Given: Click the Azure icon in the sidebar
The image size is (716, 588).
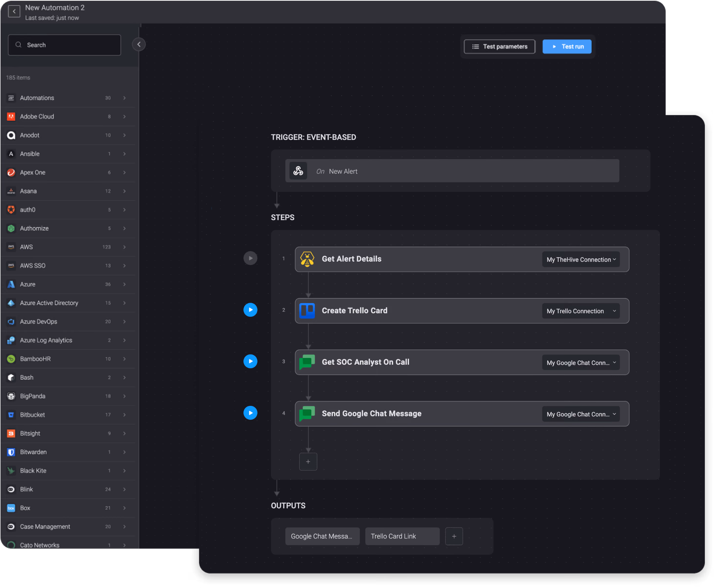Looking at the screenshot, I should point(11,284).
